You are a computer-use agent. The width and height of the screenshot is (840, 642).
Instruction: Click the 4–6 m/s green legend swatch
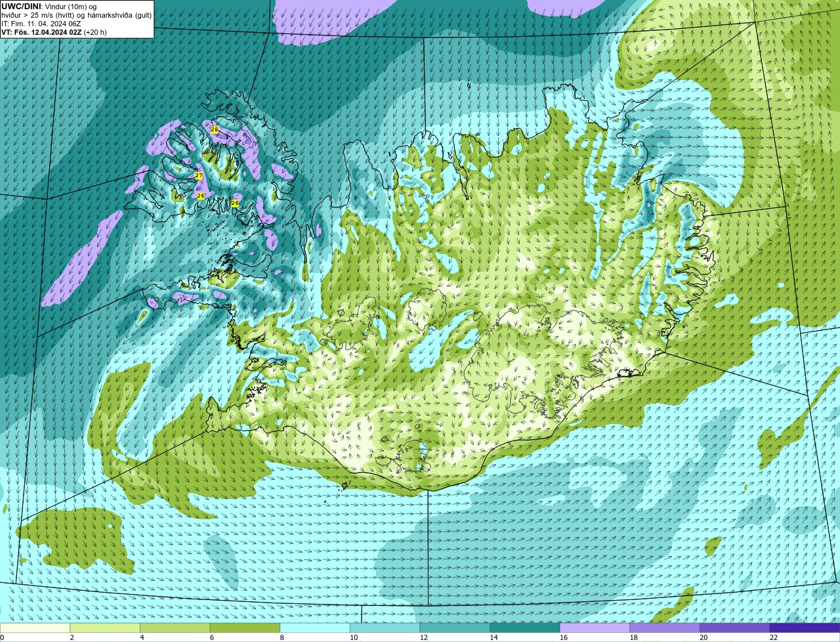click(x=175, y=628)
